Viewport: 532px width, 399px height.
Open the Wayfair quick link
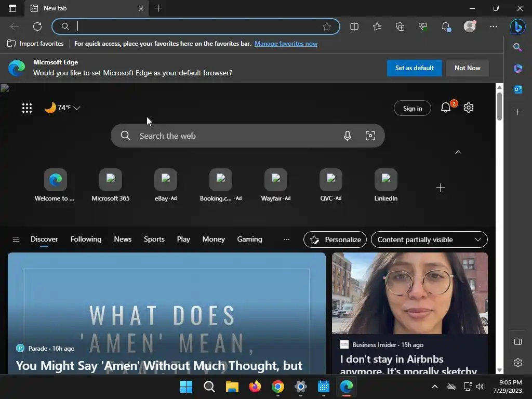pyautogui.click(x=276, y=185)
